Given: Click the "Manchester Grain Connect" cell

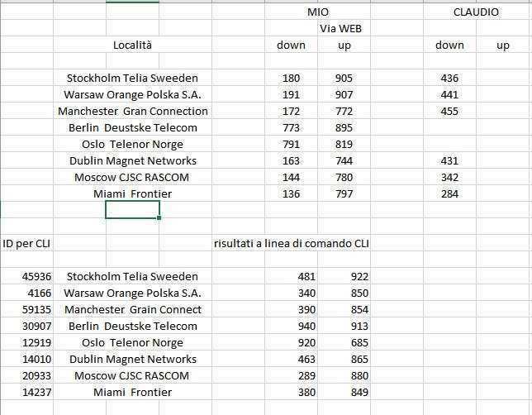Looking at the screenshot, I should (x=132, y=310).
